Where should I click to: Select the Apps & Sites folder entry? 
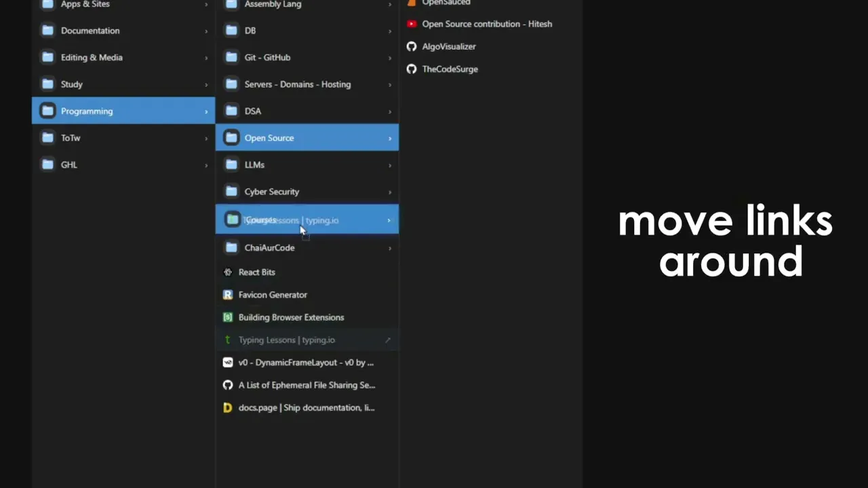(123, 5)
